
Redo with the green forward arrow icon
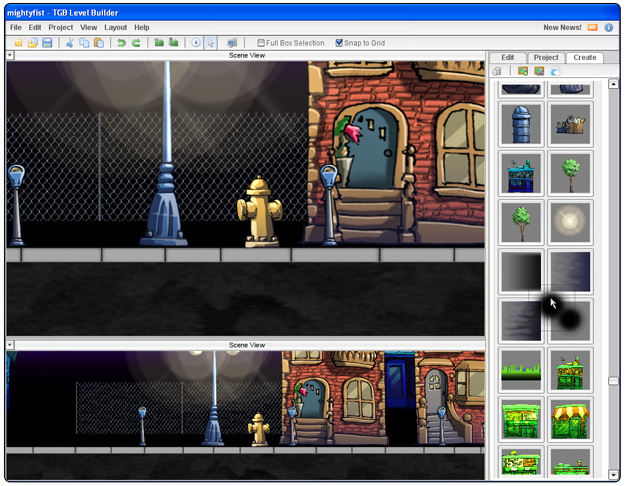(136, 43)
